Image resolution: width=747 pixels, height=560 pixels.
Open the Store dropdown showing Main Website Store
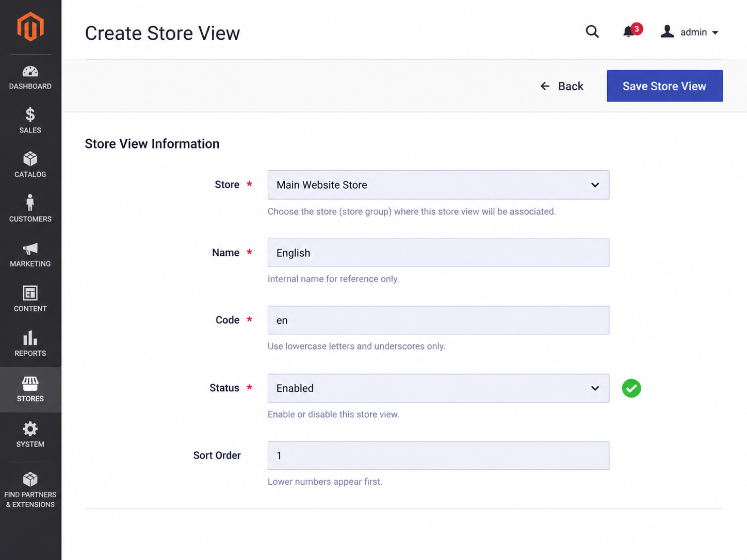coord(438,185)
